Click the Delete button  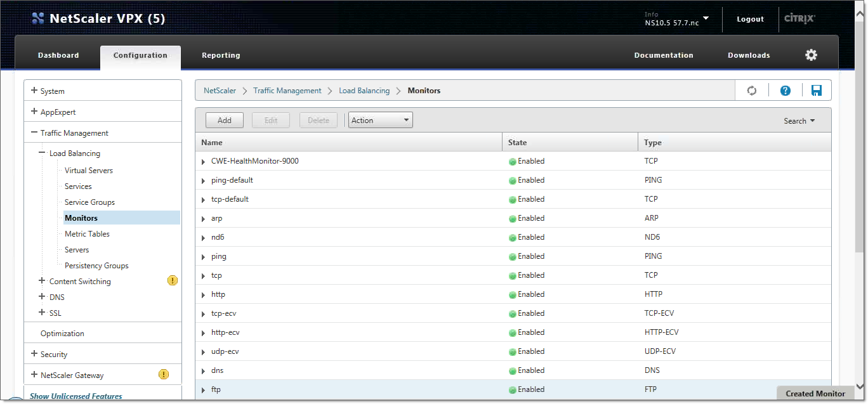click(319, 121)
